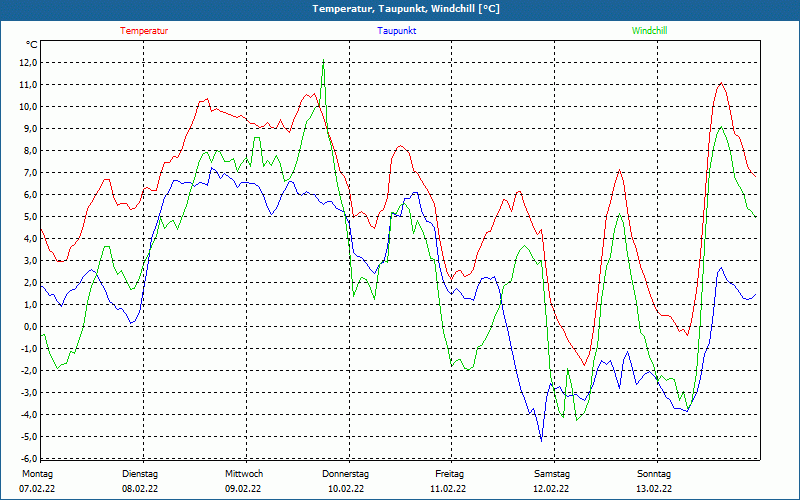Click the 3,0 y-axis value
The image size is (800, 500).
tap(30, 261)
